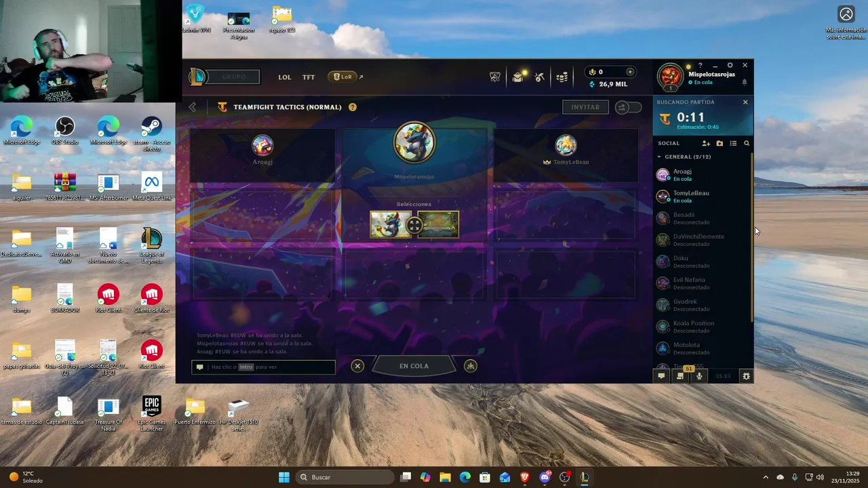Select friend Evil Nefaria in social list
Viewport: 868px width, 488px height.
click(x=703, y=283)
